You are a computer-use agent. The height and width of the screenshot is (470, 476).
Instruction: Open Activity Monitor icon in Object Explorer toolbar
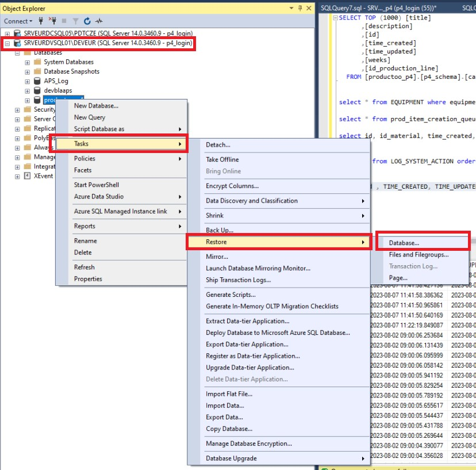[99, 21]
